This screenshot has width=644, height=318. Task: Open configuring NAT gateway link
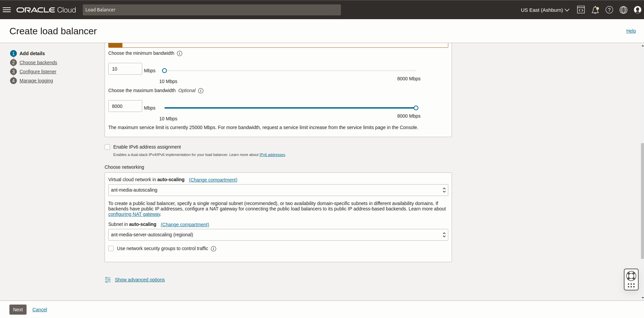tap(134, 214)
